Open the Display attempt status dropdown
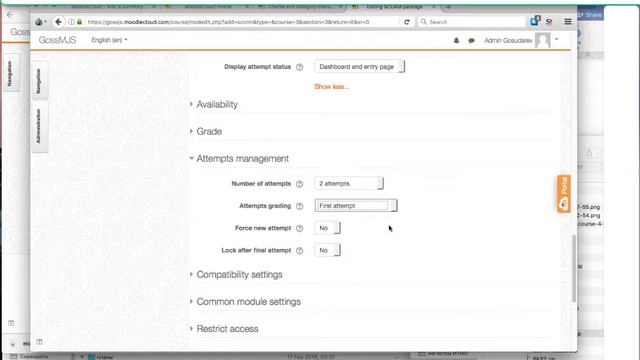Image resolution: width=640 pixels, height=360 pixels. click(360, 67)
